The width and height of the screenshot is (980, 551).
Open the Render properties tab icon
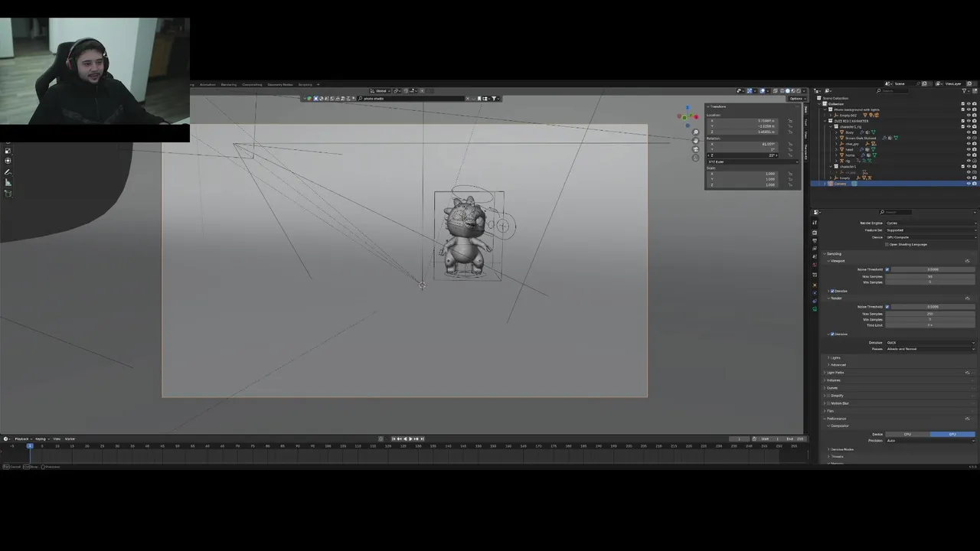(815, 233)
